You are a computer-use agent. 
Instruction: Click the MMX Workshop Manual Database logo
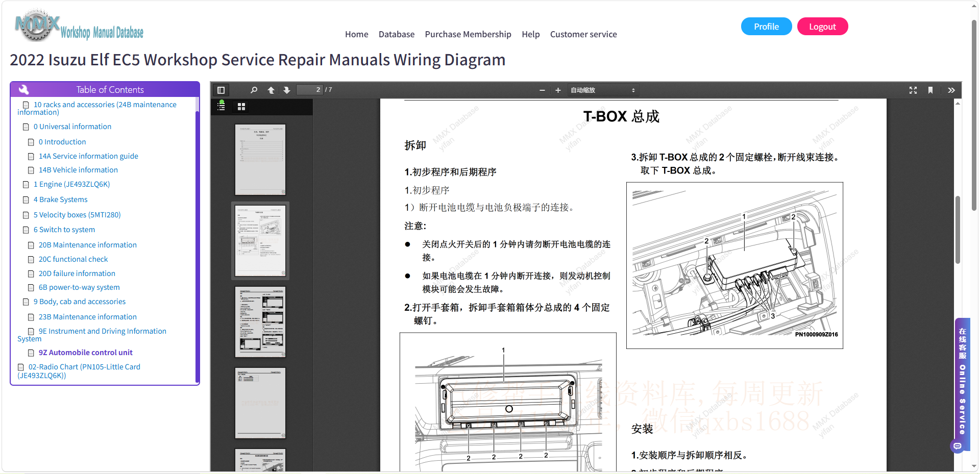79,26
